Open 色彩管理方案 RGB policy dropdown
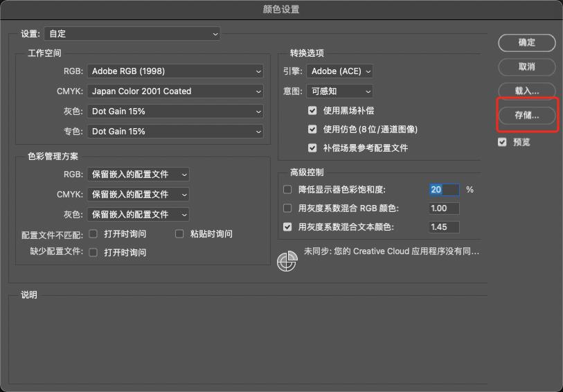The image size is (563, 392). pos(138,175)
